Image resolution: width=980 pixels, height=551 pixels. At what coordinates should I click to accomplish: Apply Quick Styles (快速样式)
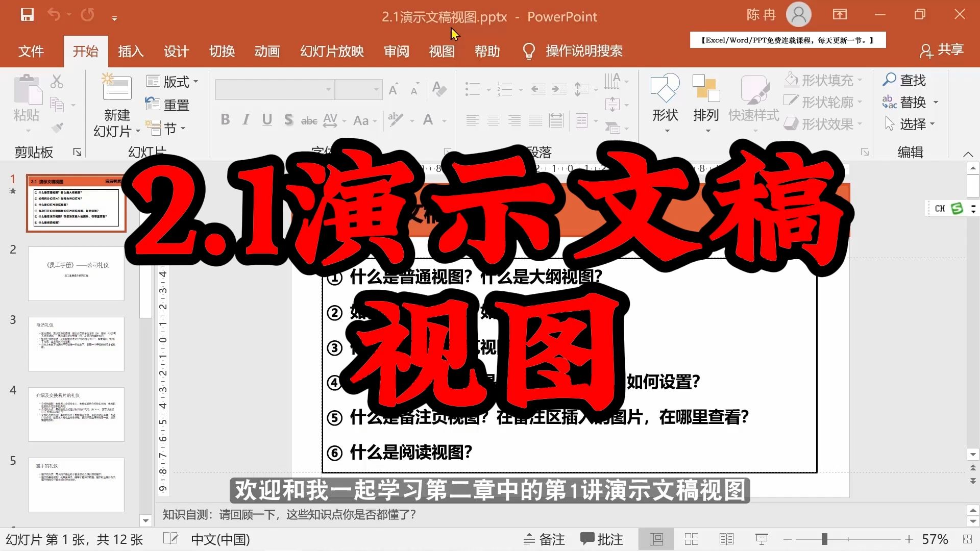[x=754, y=98]
